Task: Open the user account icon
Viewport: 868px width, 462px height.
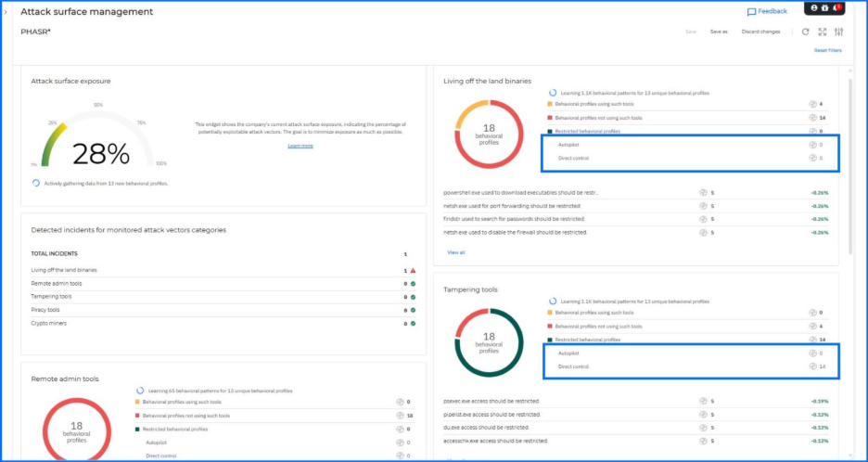Action: (814, 8)
